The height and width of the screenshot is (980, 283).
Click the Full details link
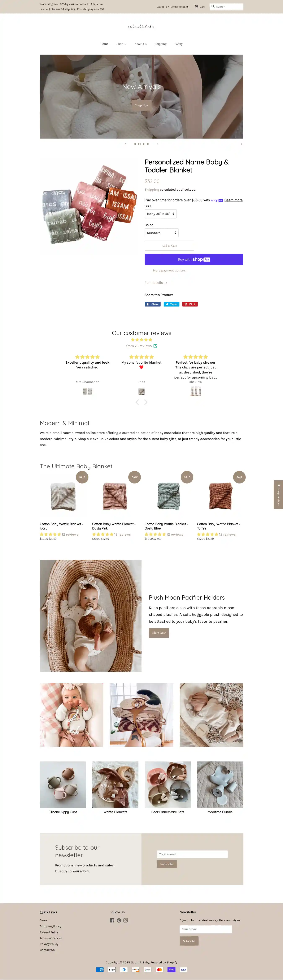click(156, 283)
